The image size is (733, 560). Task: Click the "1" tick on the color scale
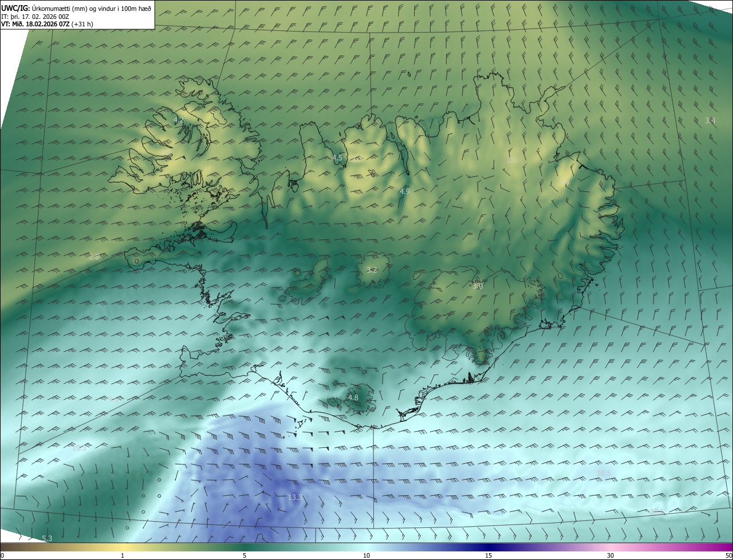123,555
